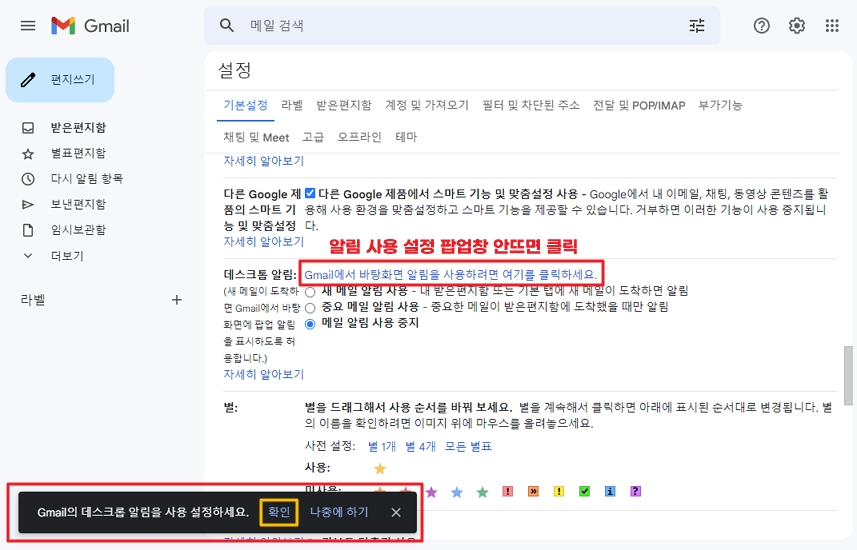This screenshot has width=857, height=550.
Task: Open 보낸편지함 in the sidebar
Action: click(x=78, y=204)
